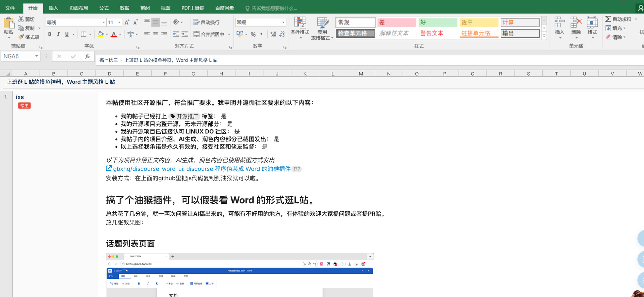Click the increase decimal places icon
644x297 pixels.
point(273,34)
